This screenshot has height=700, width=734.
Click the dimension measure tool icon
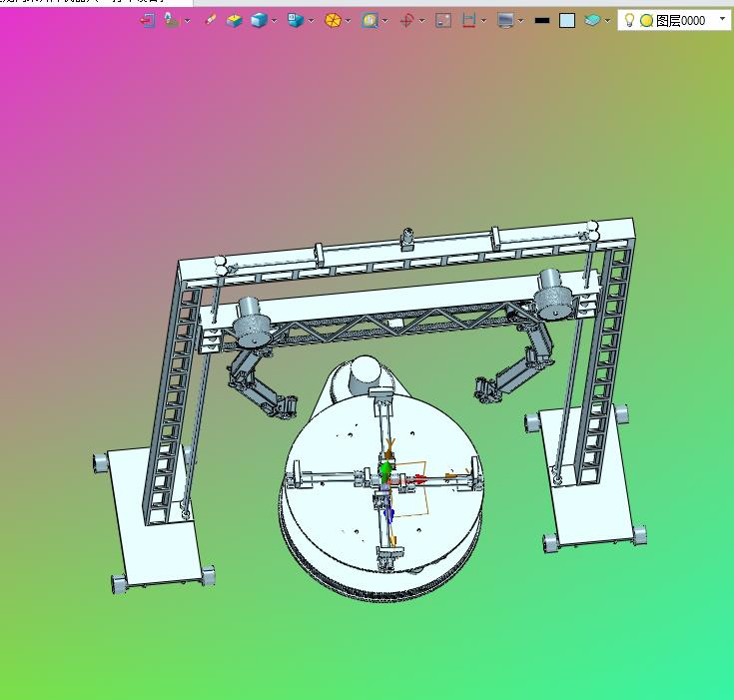click(468, 20)
